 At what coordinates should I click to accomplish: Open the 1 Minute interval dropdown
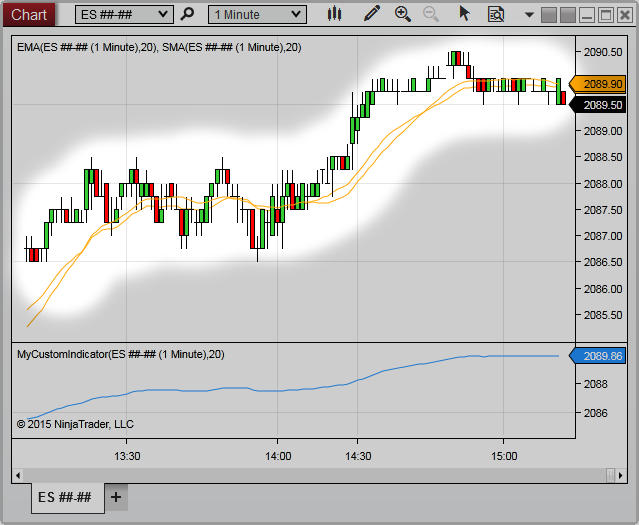(x=257, y=14)
